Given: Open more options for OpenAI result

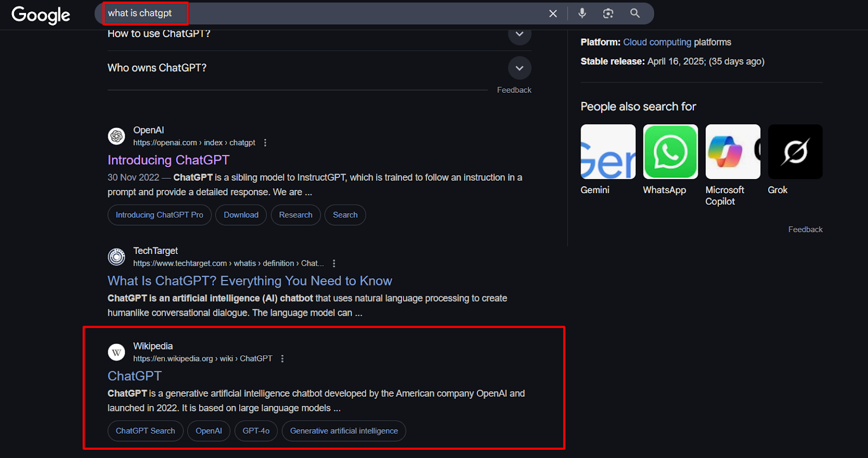Looking at the screenshot, I should click(x=265, y=143).
